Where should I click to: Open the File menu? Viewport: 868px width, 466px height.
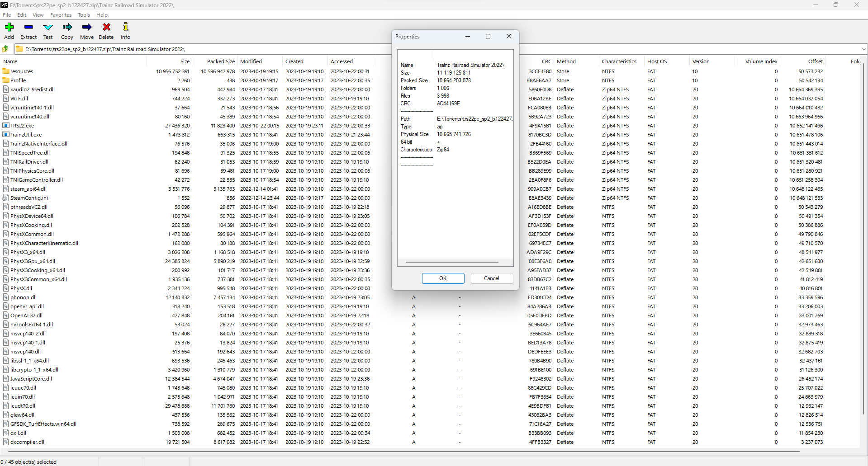[x=7, y=15]
